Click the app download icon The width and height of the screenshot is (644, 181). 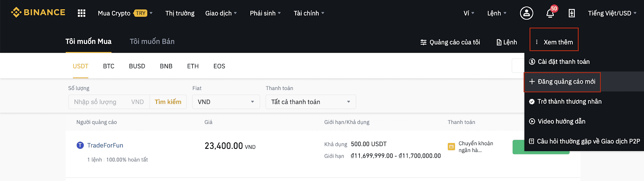[572, 13]
